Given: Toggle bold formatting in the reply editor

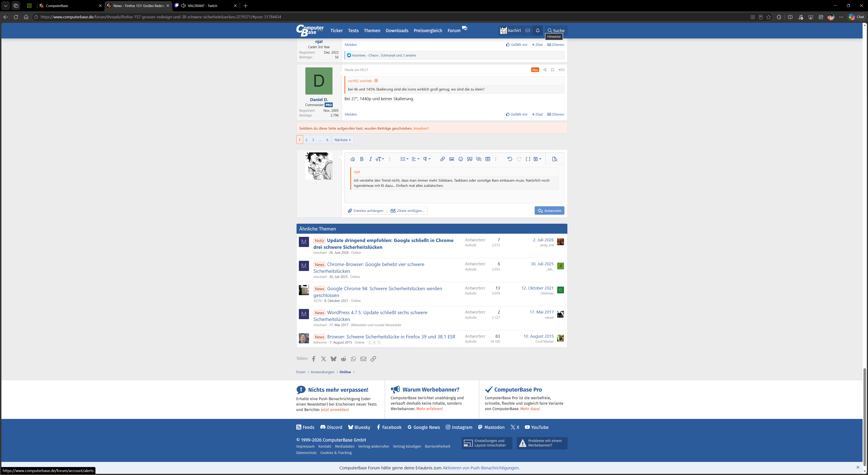Looking at the screenshot, I should pyautogui.click(x=362, y=159).
